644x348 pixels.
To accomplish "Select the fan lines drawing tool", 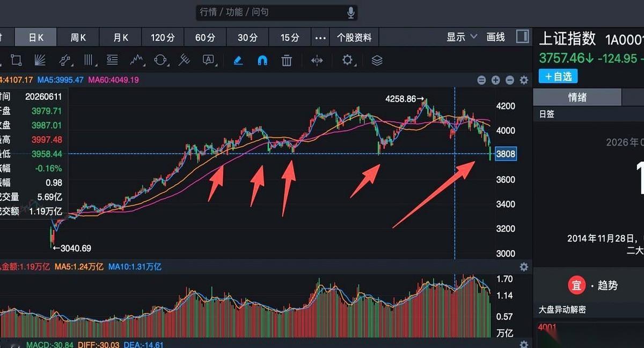I will tap(40, 60).
